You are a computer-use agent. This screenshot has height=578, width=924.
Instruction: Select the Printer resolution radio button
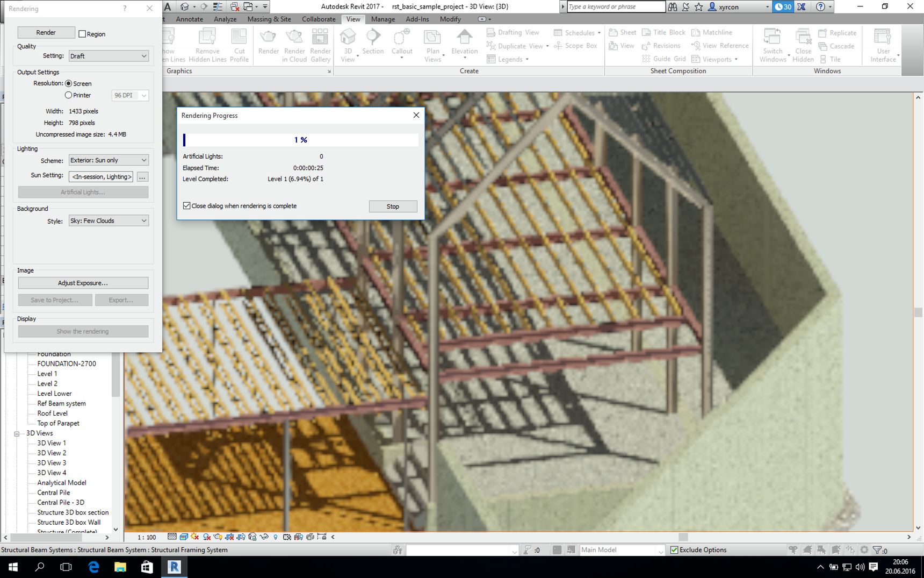[x=69, y=95]
